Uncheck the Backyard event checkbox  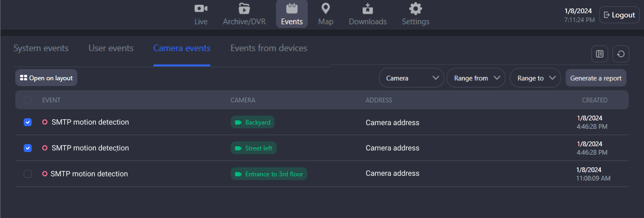[x=28, y=122]
